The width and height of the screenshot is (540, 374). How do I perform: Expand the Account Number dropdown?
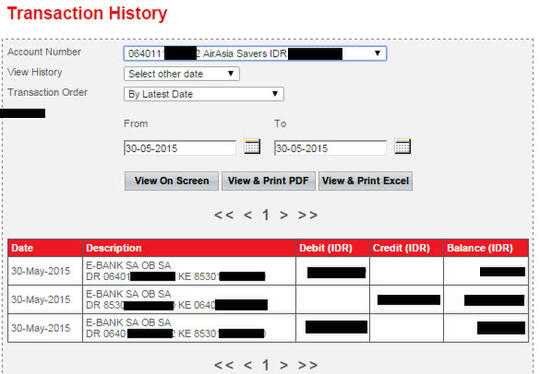255,54
